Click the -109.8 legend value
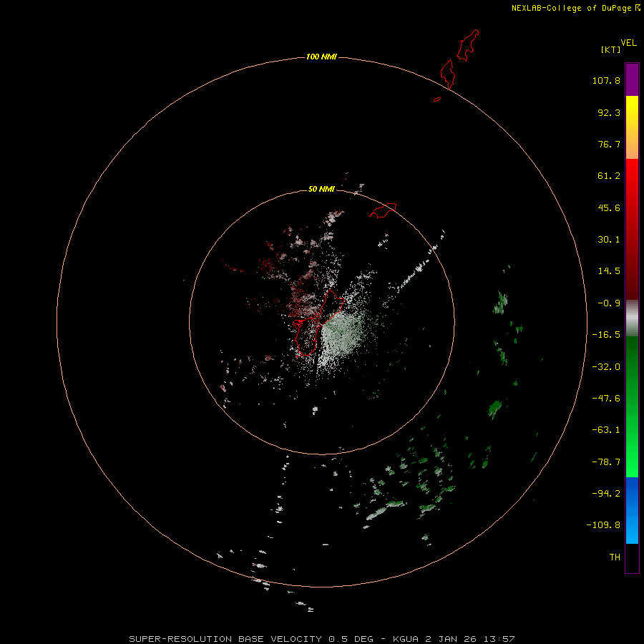Screen dimensions: 644x644 click(603, 525)
